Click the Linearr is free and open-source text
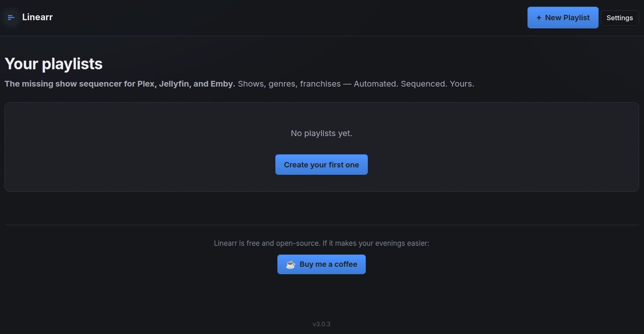 click(321, 243)
